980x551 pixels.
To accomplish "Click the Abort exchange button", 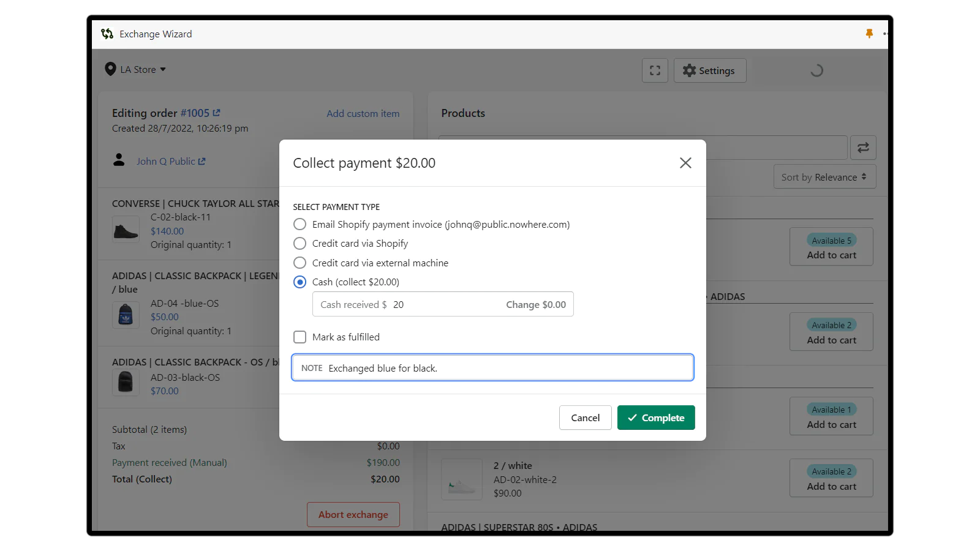I will click(x=353, y=515).
